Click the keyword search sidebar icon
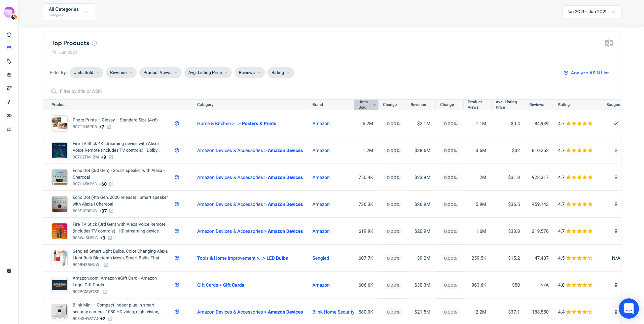This screenshot has height=324, width=644. (x=9, y=88)
